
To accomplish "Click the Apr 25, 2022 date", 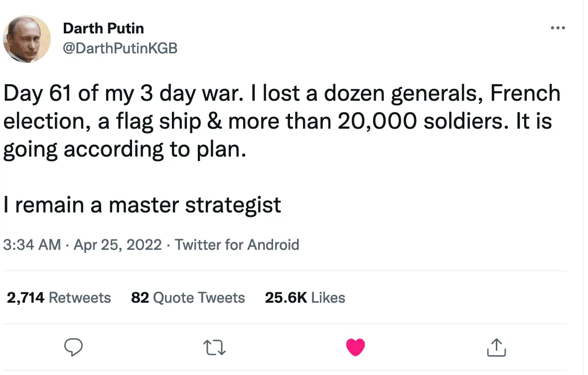I will [x=118, y=245].
